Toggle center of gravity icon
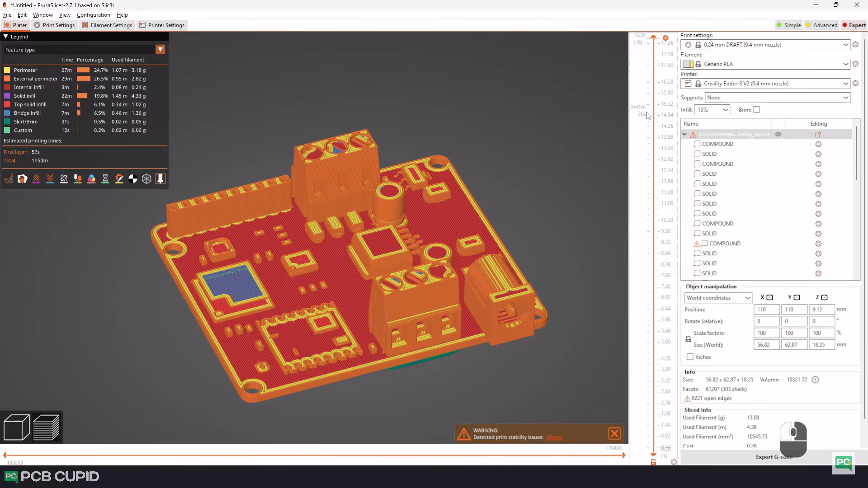The width and height of the screenshot is (868, 488). tap(132, 179)
